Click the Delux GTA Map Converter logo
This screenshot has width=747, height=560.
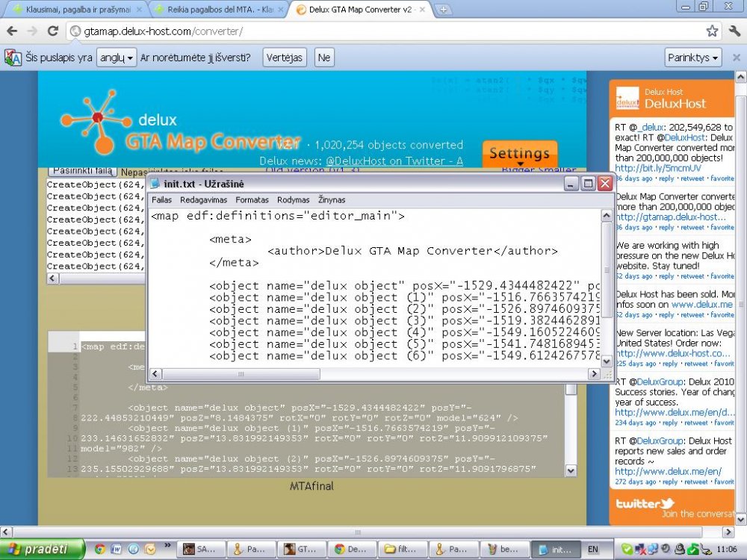click(180, 123)
